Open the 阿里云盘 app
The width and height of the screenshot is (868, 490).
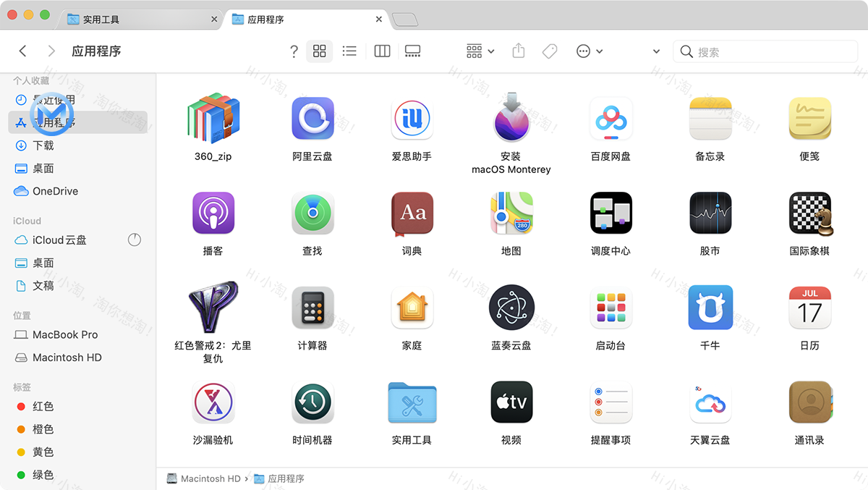[x=312, y=118]
